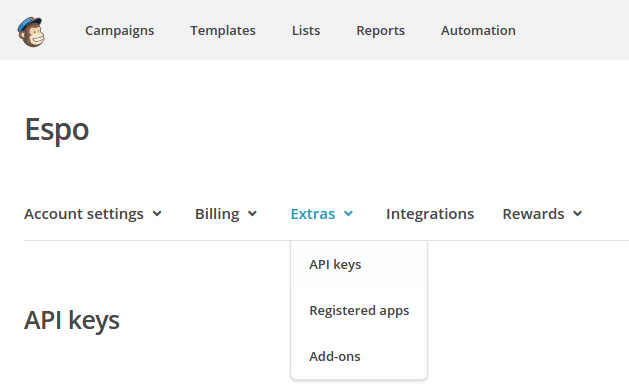This screenshot has height=388, width=629.
Task: Choose Registered apps from Extras menu
Action: pyautogui.click(x=359, y=311)
